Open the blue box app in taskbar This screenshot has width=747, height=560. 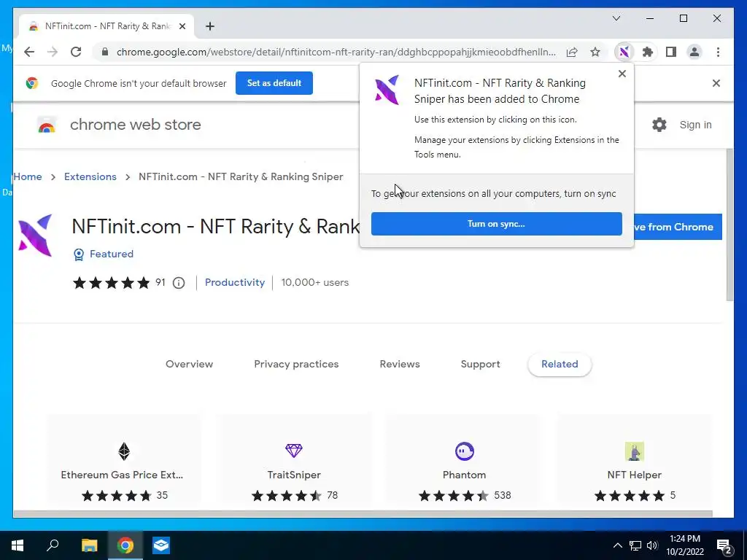coord(161,545)
